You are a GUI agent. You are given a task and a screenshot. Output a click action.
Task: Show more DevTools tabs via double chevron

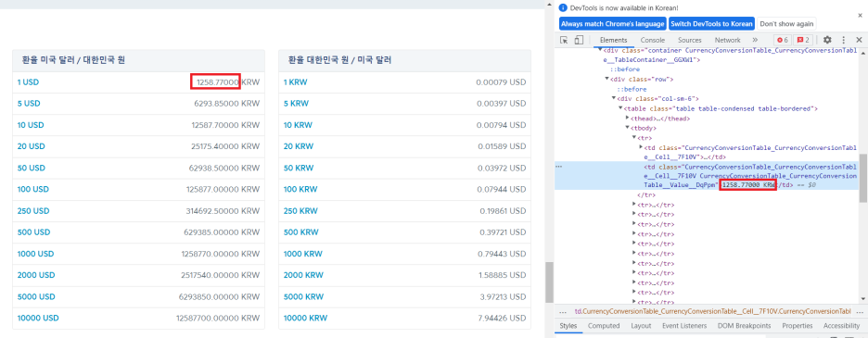(755, 40)
